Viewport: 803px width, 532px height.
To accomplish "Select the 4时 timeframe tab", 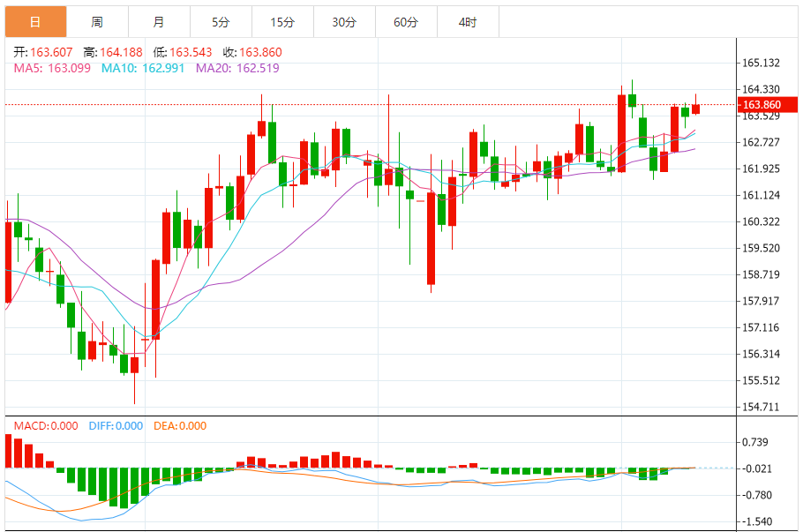I will coord(468,22).
